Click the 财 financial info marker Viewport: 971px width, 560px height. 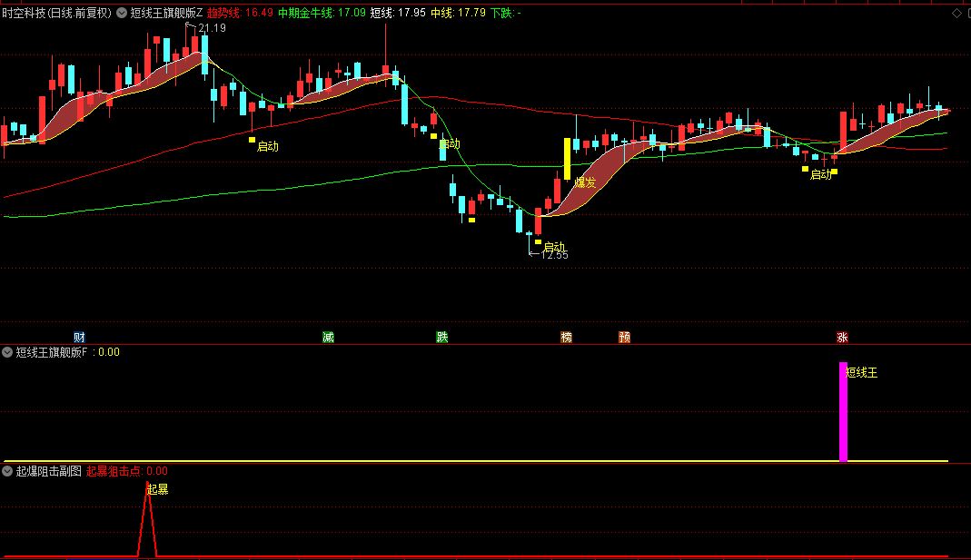coord(79,338)
